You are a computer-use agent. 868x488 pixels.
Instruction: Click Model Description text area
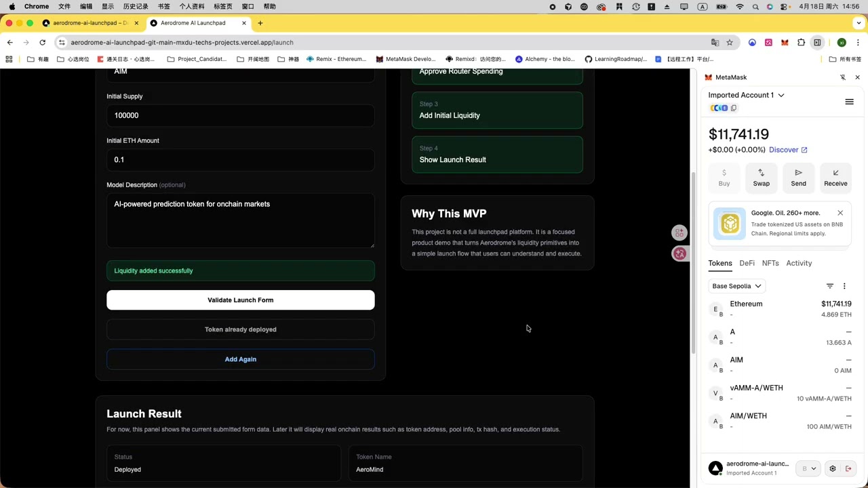pyautogui.click(x=240, y=221)
